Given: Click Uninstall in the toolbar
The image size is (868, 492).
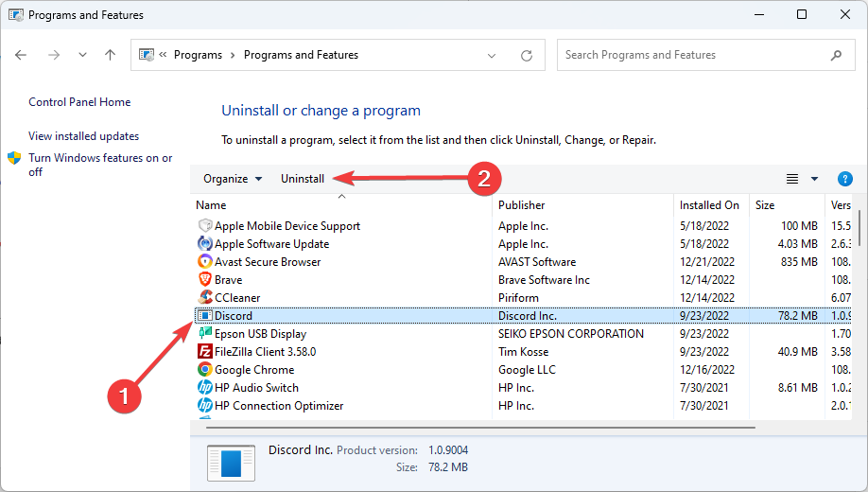Looking at the screenshot, I should 303,179.
